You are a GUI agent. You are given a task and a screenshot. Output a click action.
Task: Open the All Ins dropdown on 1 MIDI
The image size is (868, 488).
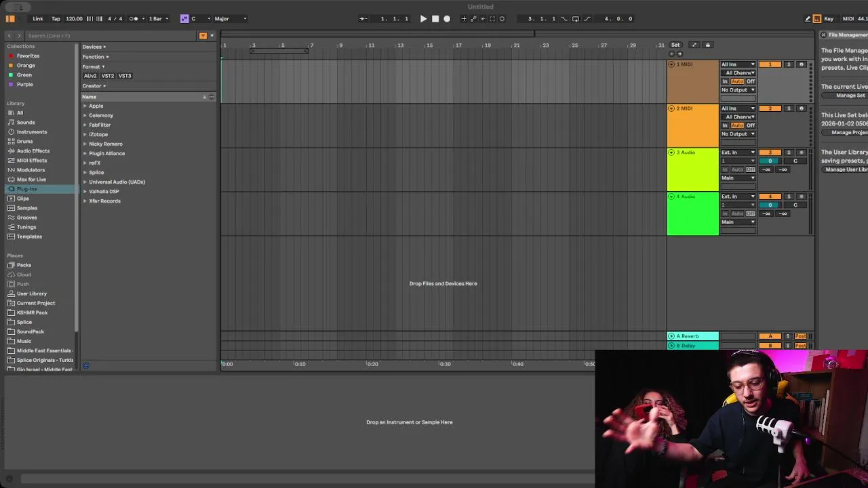(738, 64)
